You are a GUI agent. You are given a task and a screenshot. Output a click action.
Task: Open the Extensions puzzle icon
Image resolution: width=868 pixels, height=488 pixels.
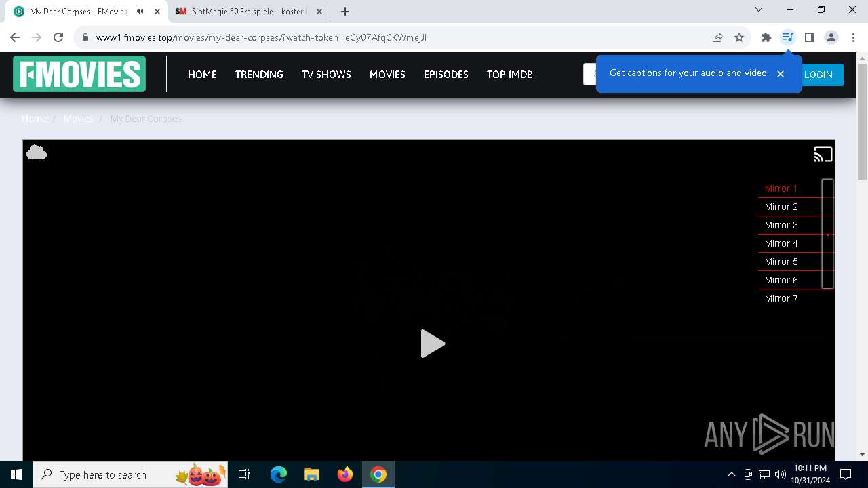pyautogui.click(x=766, y=37)
